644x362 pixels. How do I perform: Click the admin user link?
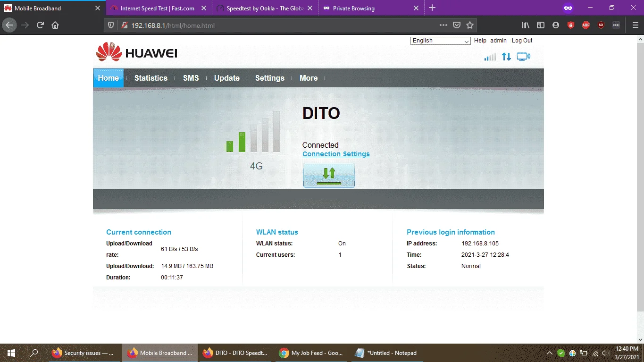[498, 41]
